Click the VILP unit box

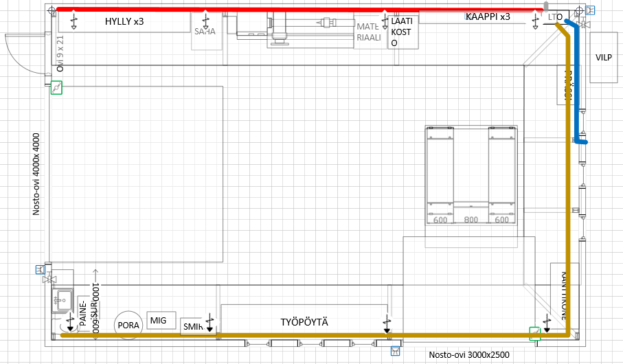pos(604,58)
